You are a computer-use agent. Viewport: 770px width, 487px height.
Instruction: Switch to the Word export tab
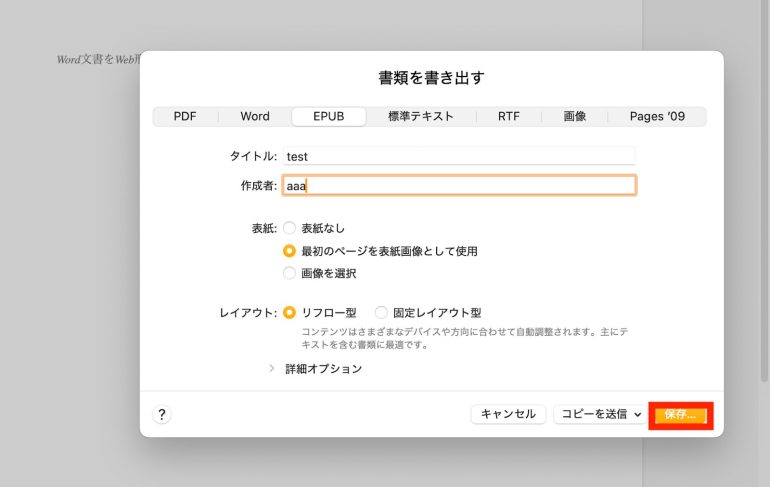click(x=255, y=116)
